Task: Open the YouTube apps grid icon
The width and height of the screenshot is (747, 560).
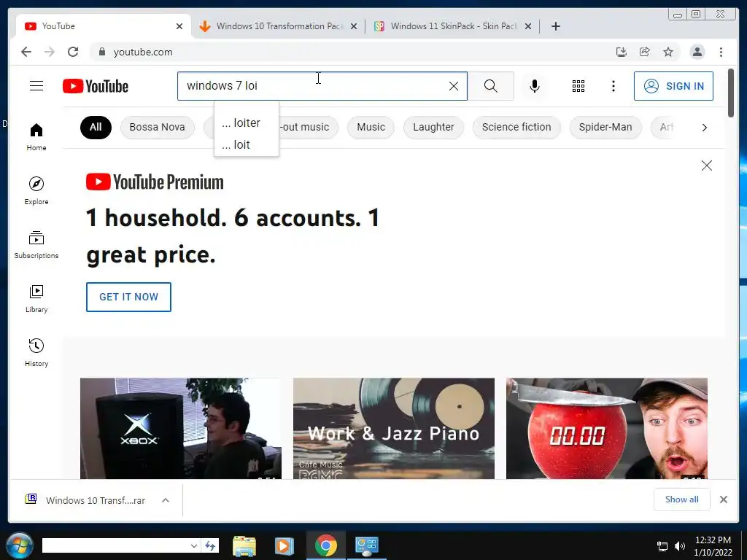Action: point(578,86)
